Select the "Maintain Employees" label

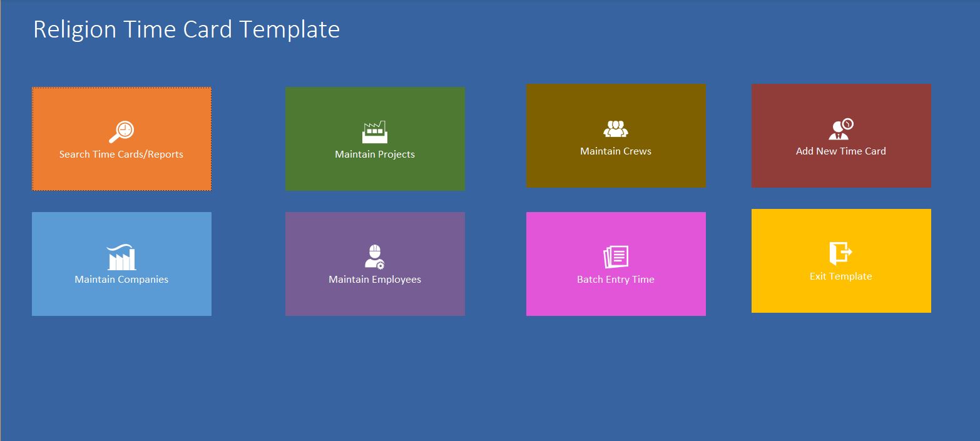click(x=375, y=280)
